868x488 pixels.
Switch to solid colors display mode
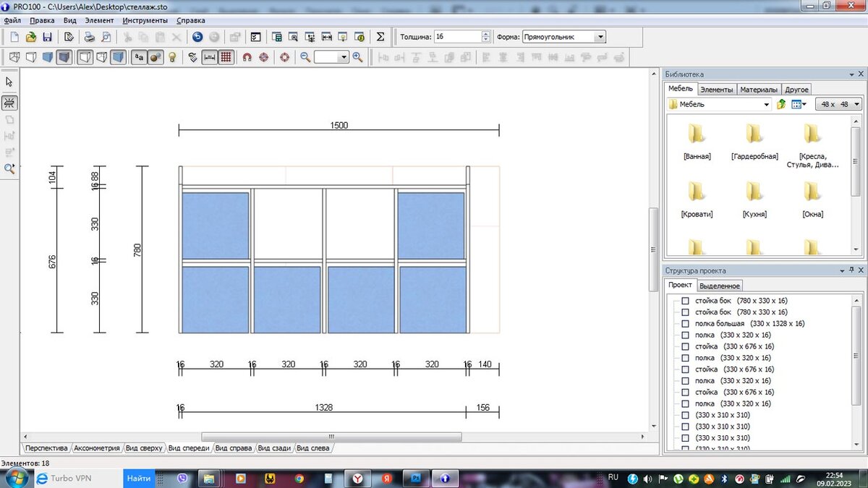[x=47, y=57]
